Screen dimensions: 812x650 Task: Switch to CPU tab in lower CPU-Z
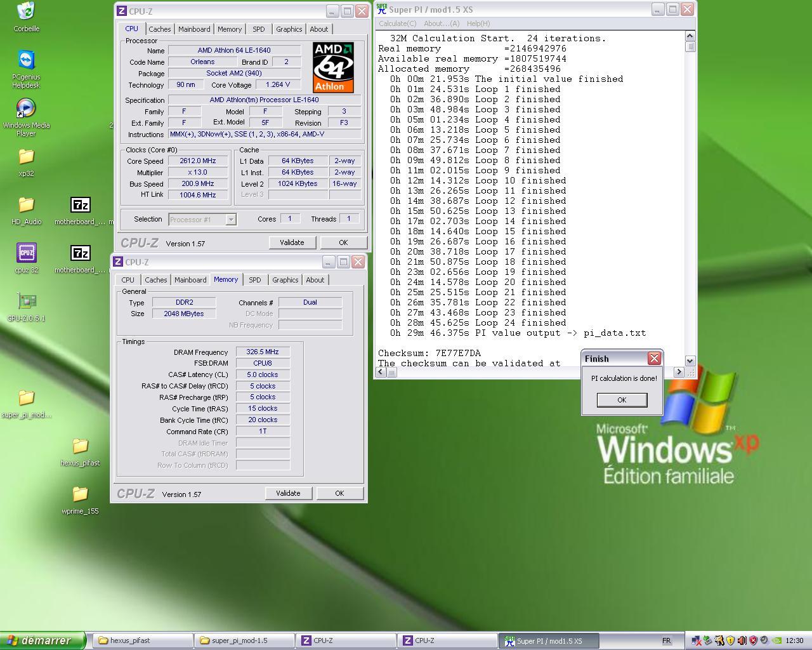click(128, 280)
